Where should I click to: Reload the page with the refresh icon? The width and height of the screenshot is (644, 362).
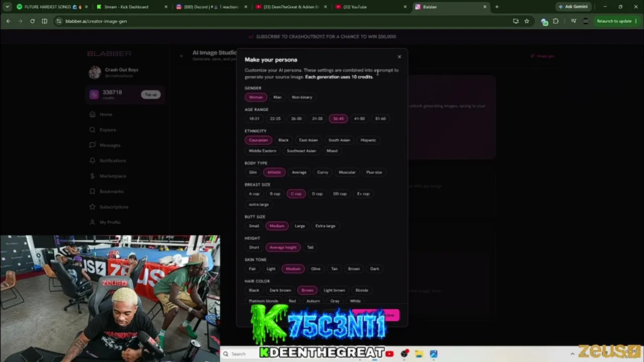32,21
